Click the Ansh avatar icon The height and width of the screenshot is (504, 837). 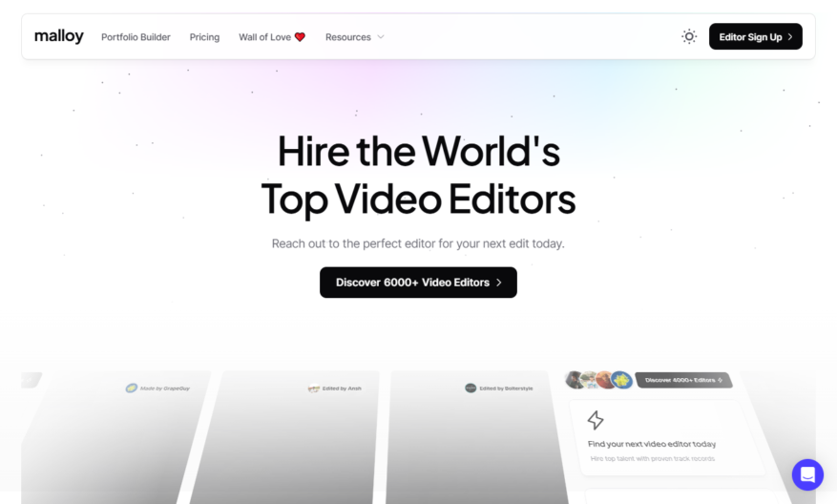tap(314, 388)
